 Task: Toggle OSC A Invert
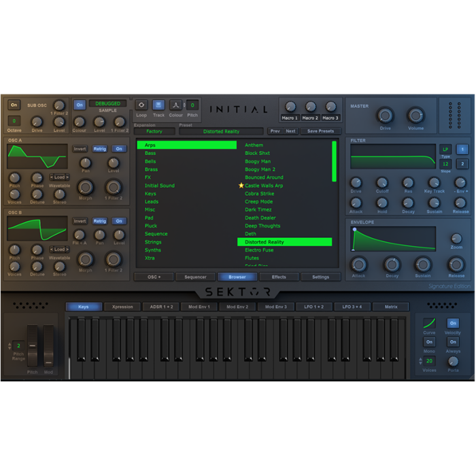click(x=80, y=149)
